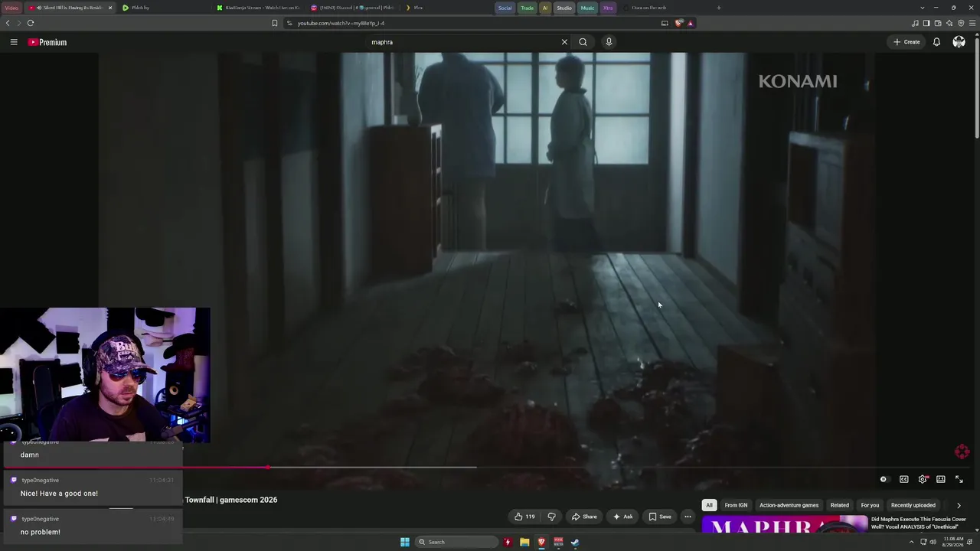
Task: Open the YouTube account avatar menu
Action: 959,42
